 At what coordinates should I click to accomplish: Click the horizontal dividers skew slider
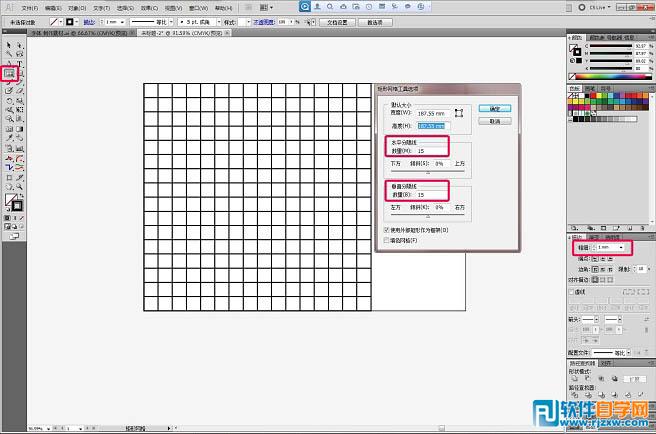428,172
